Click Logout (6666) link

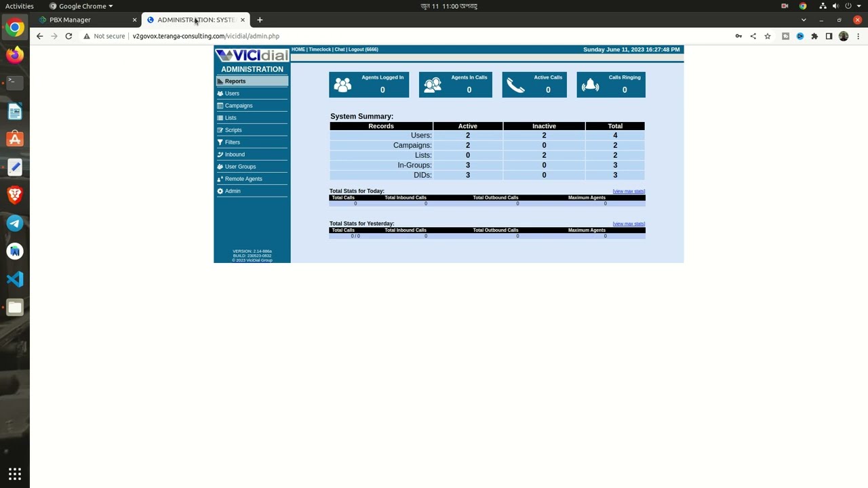(x=363, y=49)
